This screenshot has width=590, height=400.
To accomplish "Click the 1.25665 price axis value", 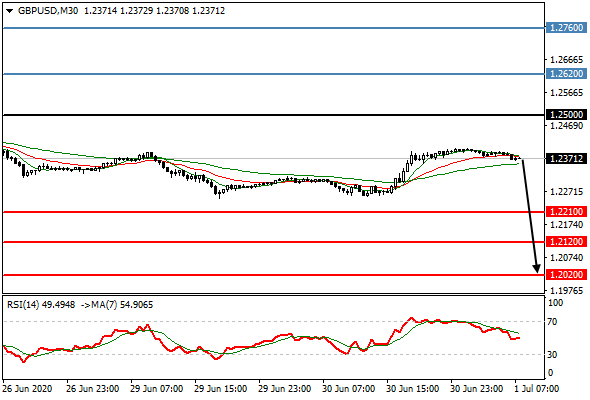I will pyautogui.click(x=566, y=93).
